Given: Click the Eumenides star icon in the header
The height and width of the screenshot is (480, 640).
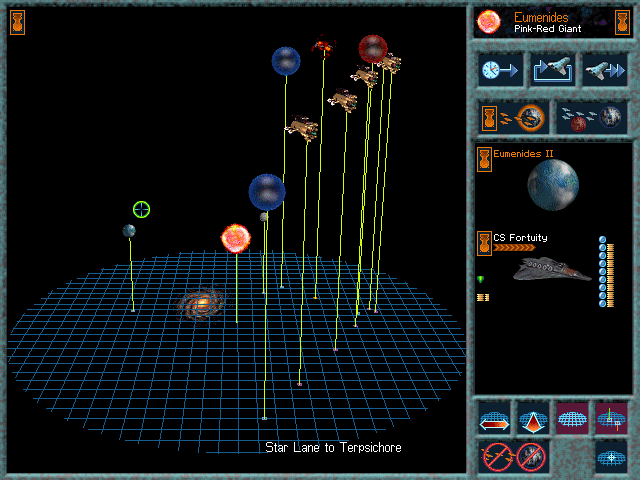Looking at the screenshot, I should click(x=489, y=22).
